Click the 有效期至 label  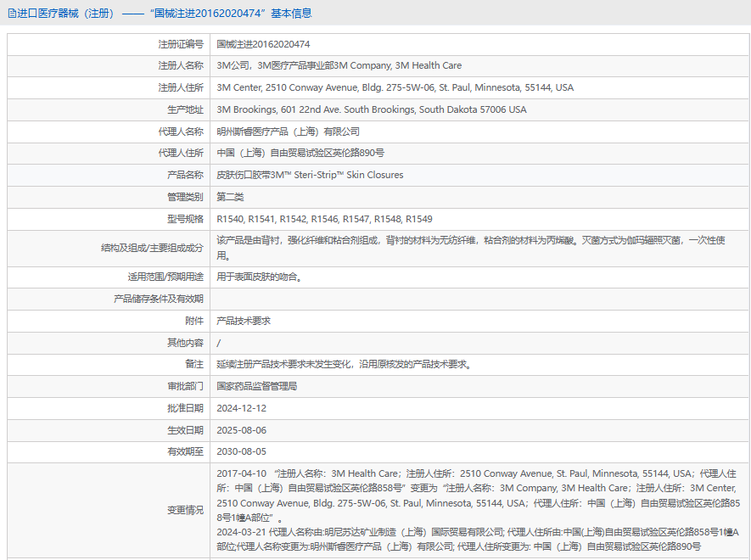point(185,451)
